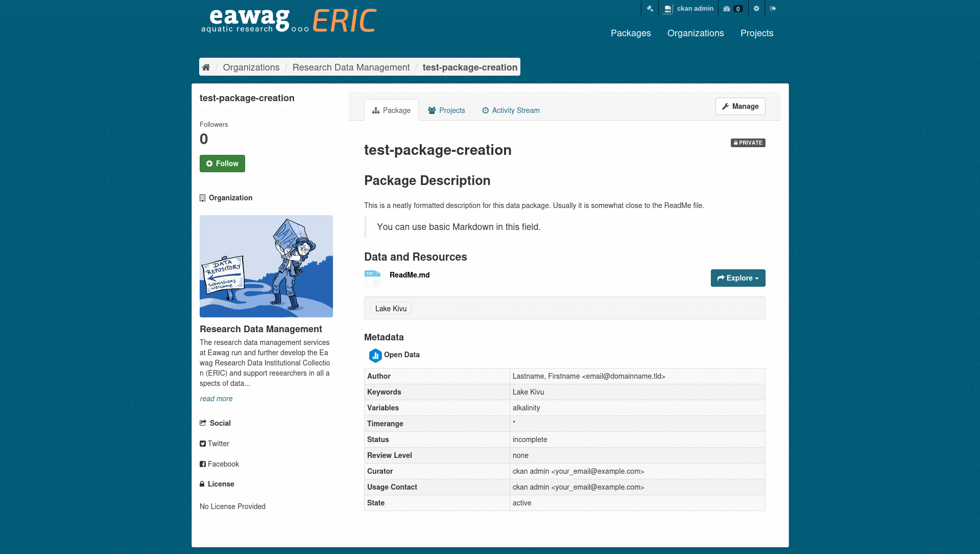
Task: Expand organization description with read more
Action: coord(216,399)
